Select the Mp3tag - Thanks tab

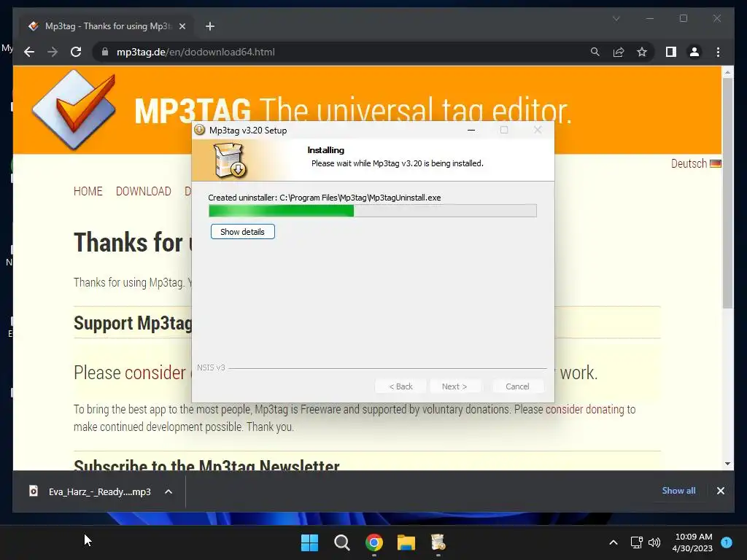pos(107,26)
